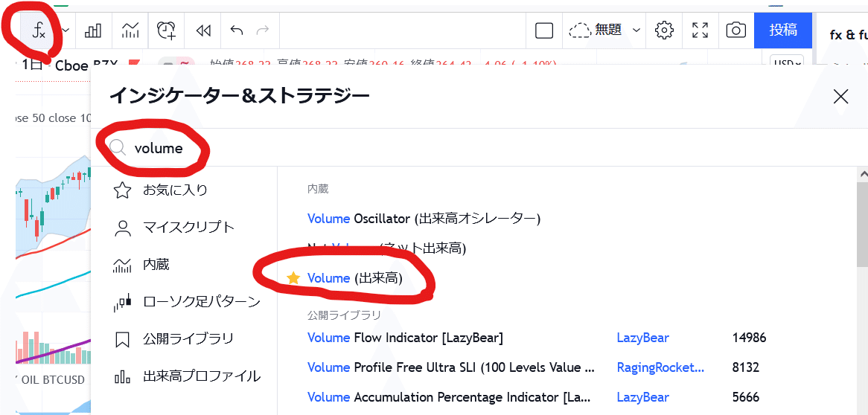
Task: Click the ローソク足パターン candlestick icon
Action: coord(122,302)
